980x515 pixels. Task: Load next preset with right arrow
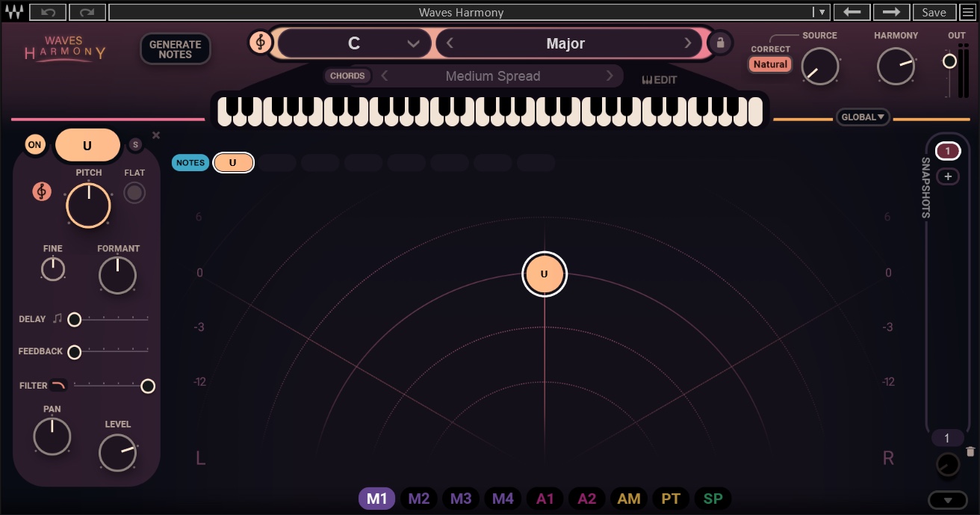891,12
